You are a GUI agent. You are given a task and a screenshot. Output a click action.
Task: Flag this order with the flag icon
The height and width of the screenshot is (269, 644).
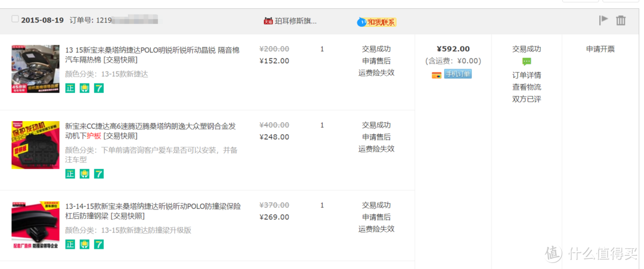[603, 20]
